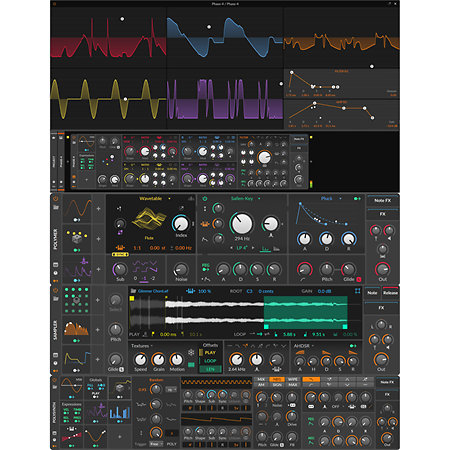Click the Sampler yellow play start marker
This screenshot has height=450, width=450.
[x=132, y=299]
